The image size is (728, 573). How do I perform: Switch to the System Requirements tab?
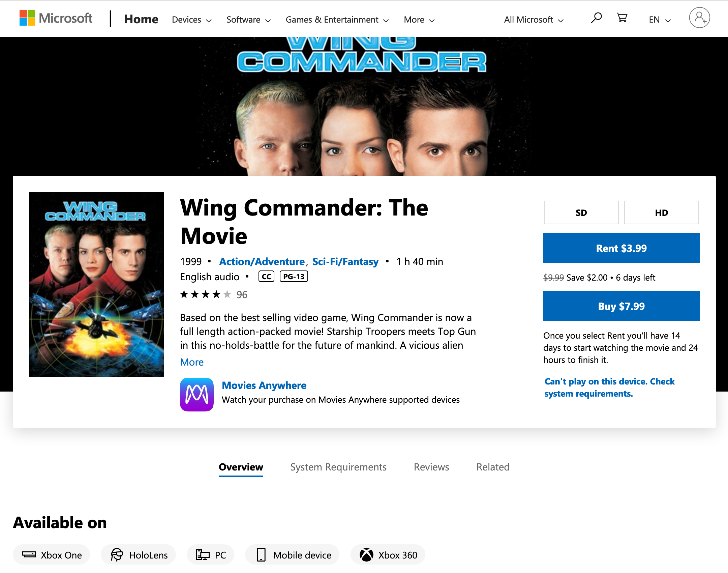[338, 467]
